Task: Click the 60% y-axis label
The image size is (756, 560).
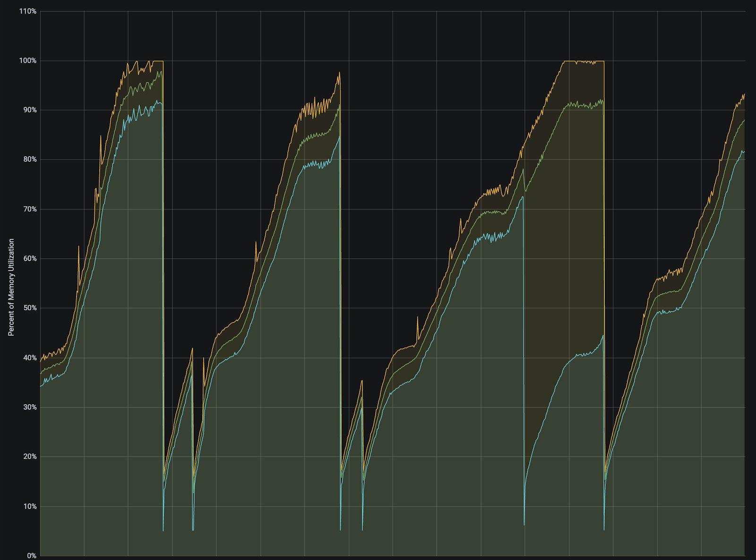Action: pyautogui.click(x=29, y=259)
